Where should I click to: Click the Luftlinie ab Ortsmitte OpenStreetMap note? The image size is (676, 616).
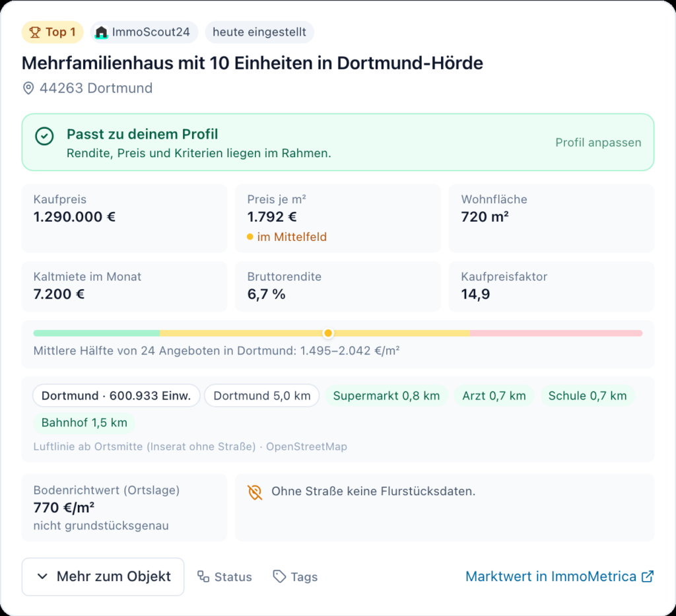(x=190, y=446)
